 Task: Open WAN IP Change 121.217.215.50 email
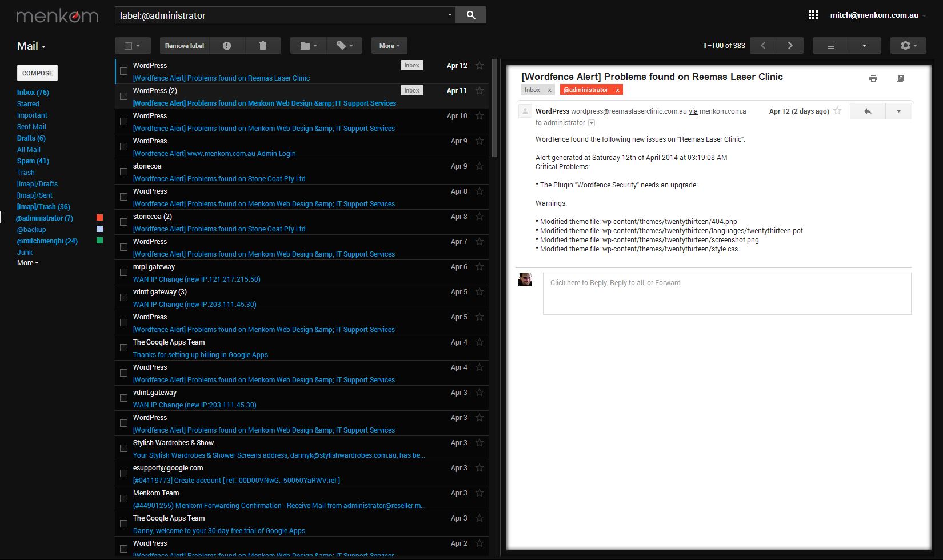302,273
